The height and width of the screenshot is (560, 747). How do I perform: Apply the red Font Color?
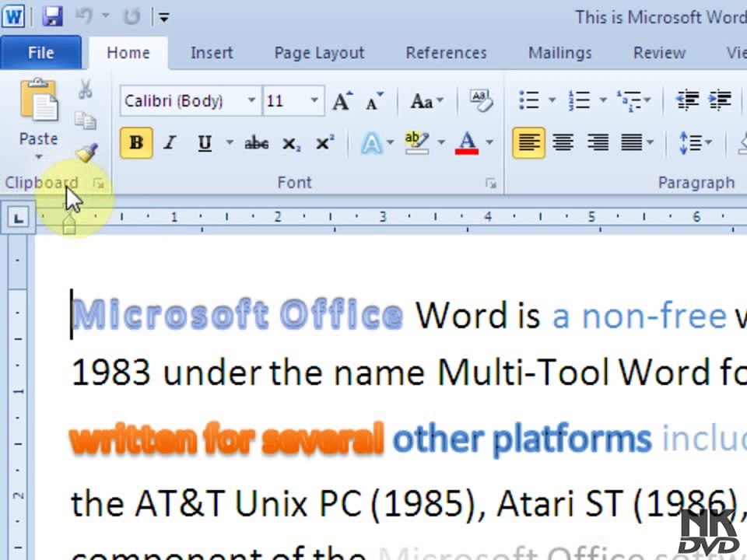[467, 142]
